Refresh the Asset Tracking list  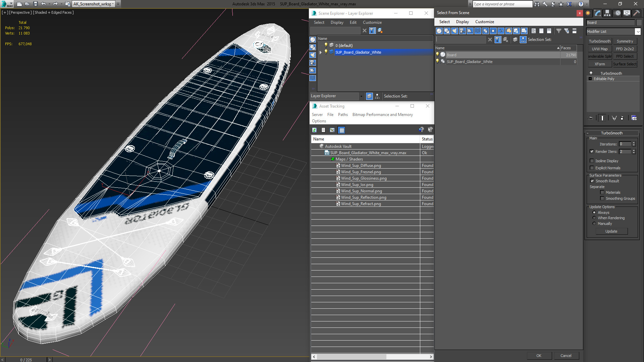tap(314, 130)
